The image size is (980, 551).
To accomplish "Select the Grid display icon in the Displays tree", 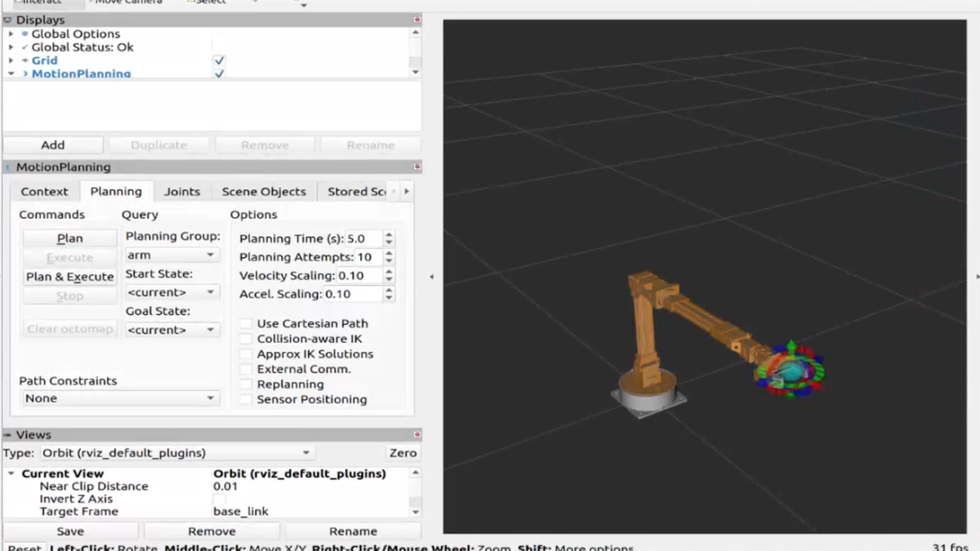I will (x=25, y=60).
